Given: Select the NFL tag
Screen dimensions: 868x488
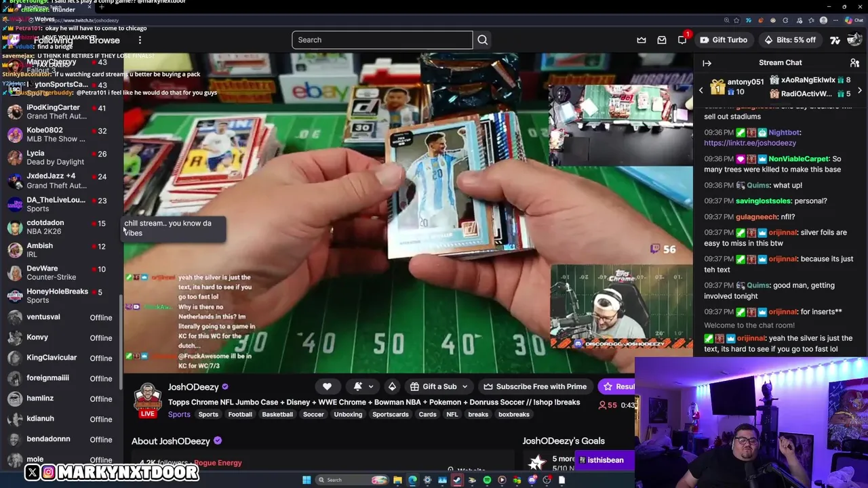Looking at the screenshot, I should (452, 414).
